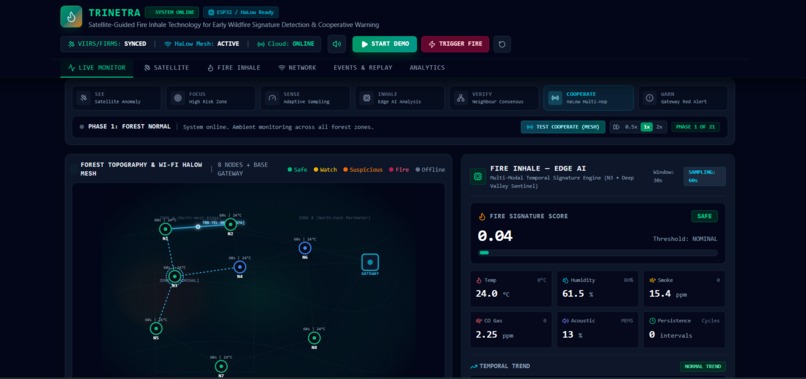Click the START DEMO button
The height and width of the screenshot is (379, 806).
pos(384,44)
